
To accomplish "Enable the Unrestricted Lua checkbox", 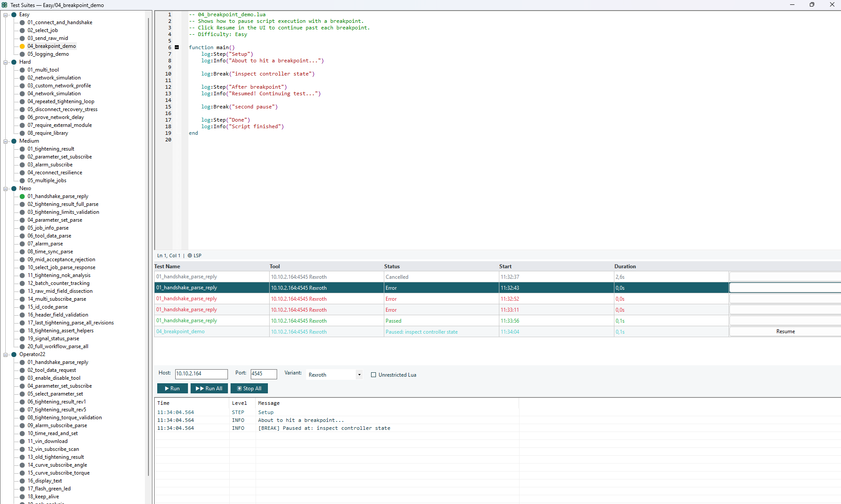I will [x=374, y=375].
